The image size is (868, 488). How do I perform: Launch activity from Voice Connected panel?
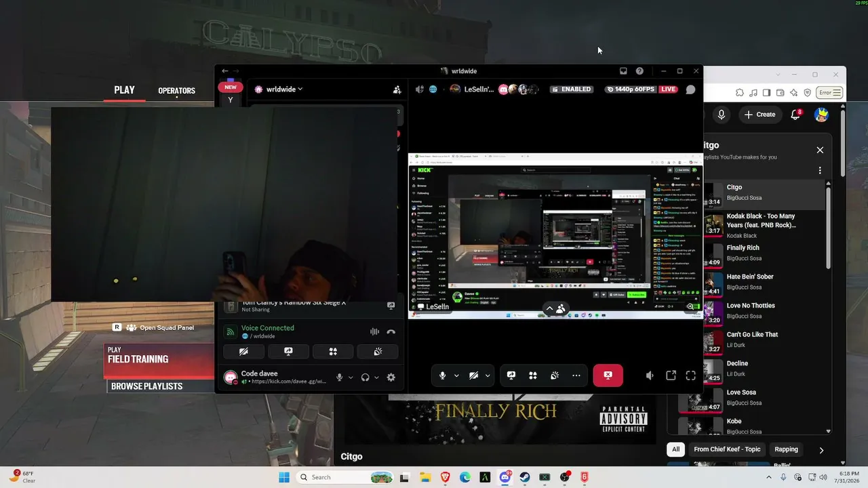333,352
